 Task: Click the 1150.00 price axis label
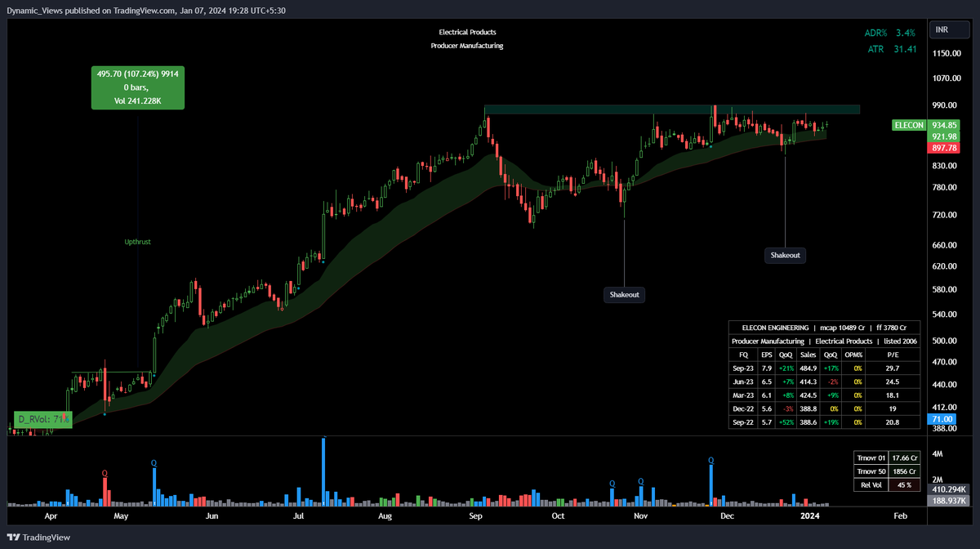pyautogui.click(x=947, y=53)
